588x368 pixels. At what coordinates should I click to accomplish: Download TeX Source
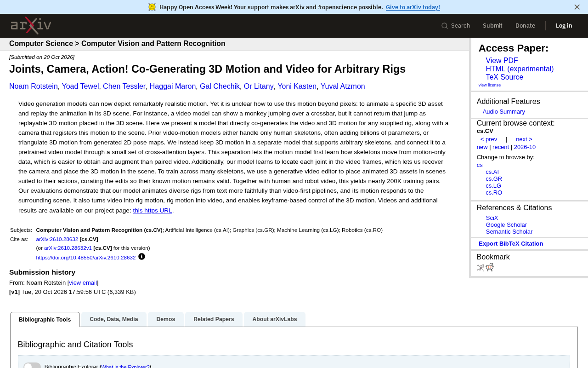point(504,77)
